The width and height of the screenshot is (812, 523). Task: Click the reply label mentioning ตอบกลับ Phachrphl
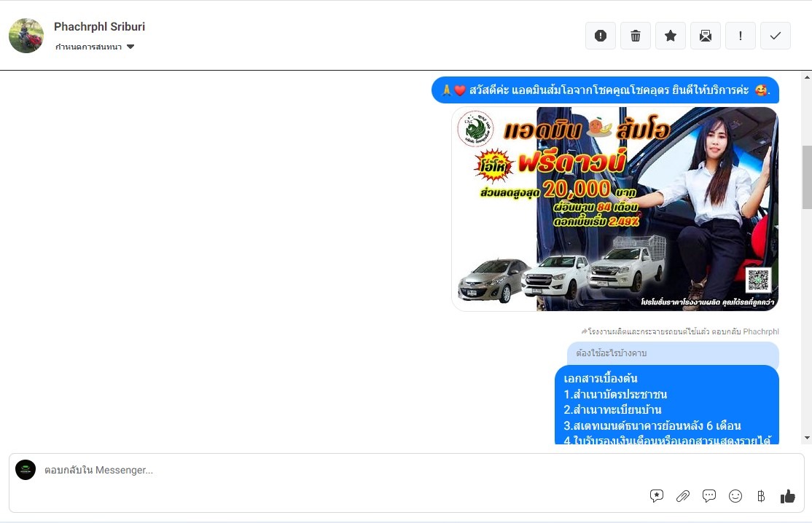[x=680, y=331]
